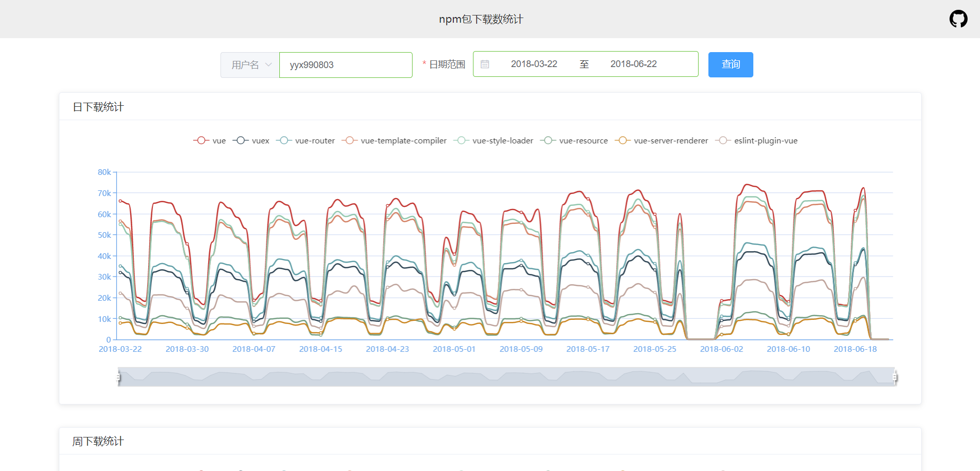Click the calendar icon in date range
This screenshot has width=980, height=471.
coord(485,64)
